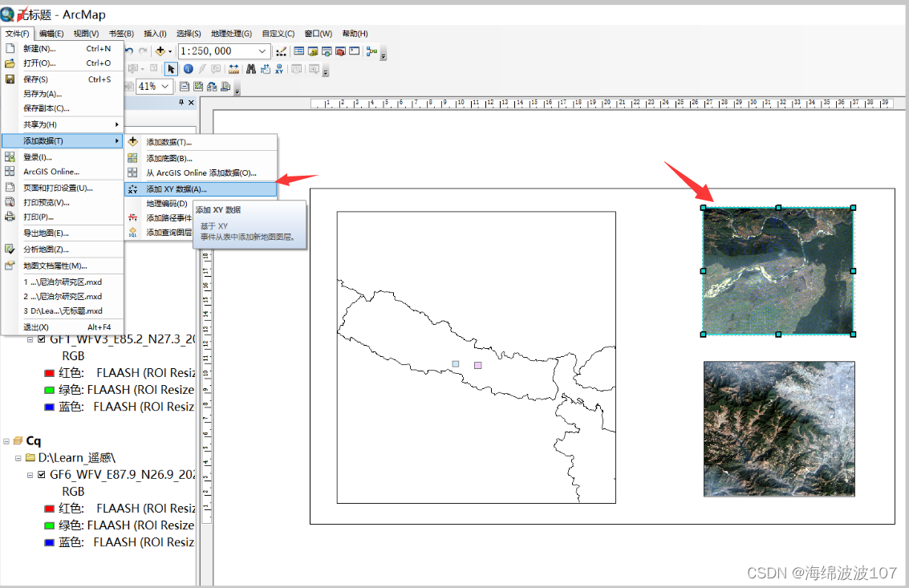Open the 书签(B) menu
The image size is (909, 588).
(x=121, y=34)
